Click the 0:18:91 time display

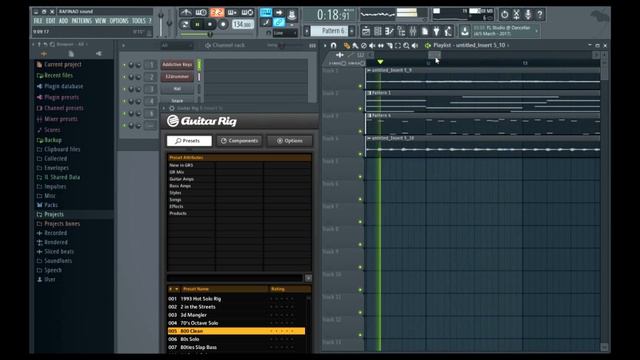tap(333, 15)
